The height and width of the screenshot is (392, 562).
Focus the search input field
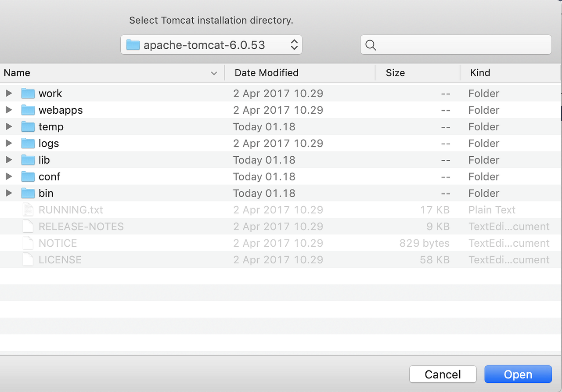coord(456,45)
